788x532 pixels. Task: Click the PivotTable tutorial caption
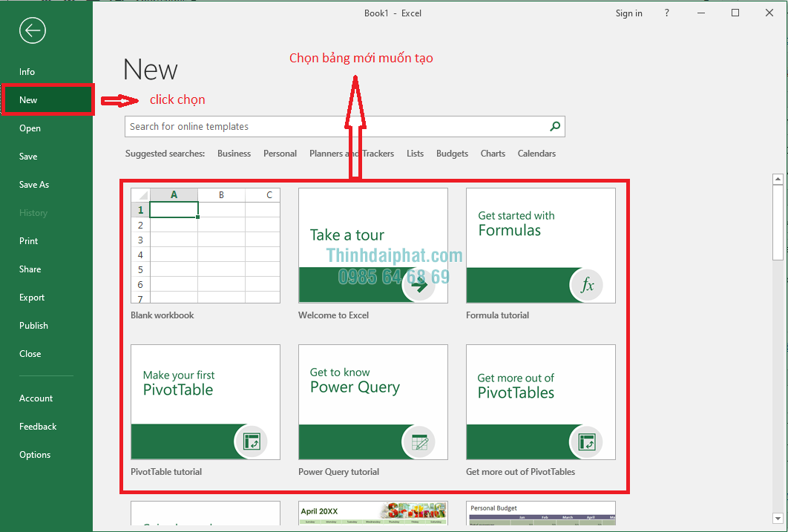tap(166, 471)
